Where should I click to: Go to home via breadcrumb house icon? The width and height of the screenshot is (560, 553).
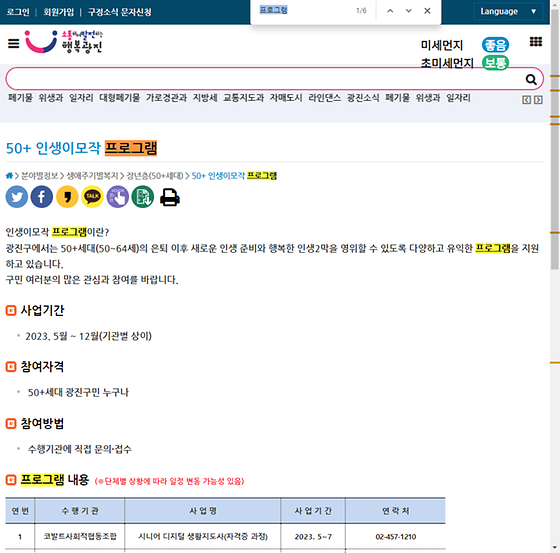point(9,176)
